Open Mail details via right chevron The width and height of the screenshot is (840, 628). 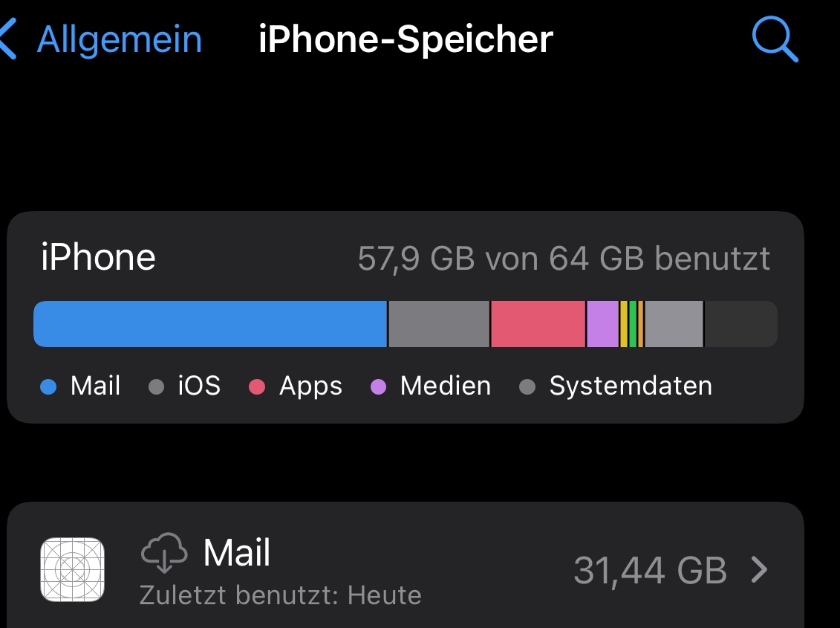point(759,570)
